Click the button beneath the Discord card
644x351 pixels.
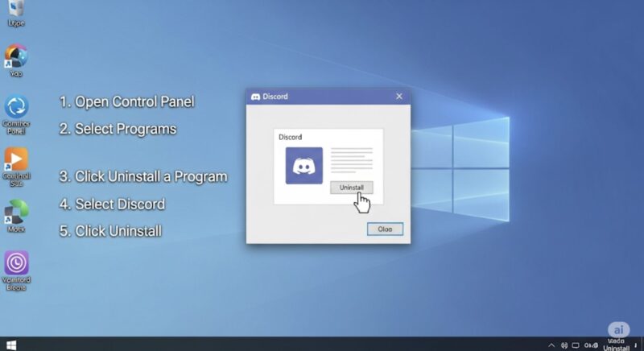pyautogui.click(x=385, y=229)
